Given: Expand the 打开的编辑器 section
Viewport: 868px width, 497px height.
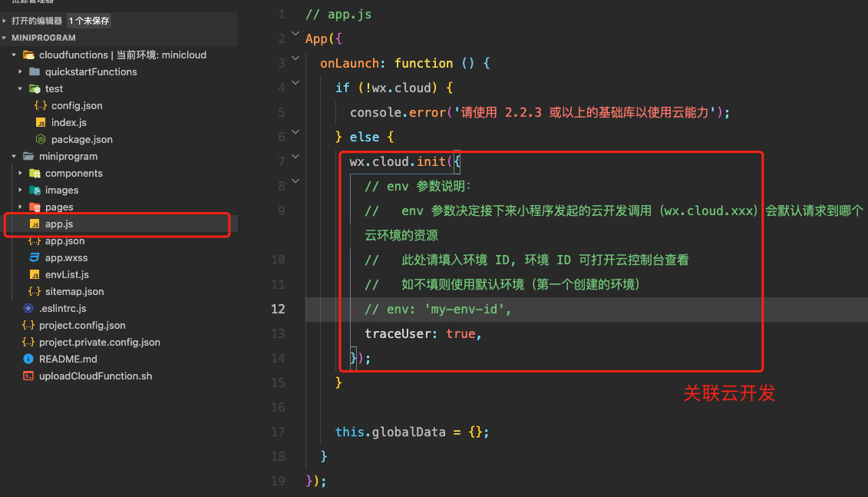Looking at the screenshot, I should [x=5, y=21].
